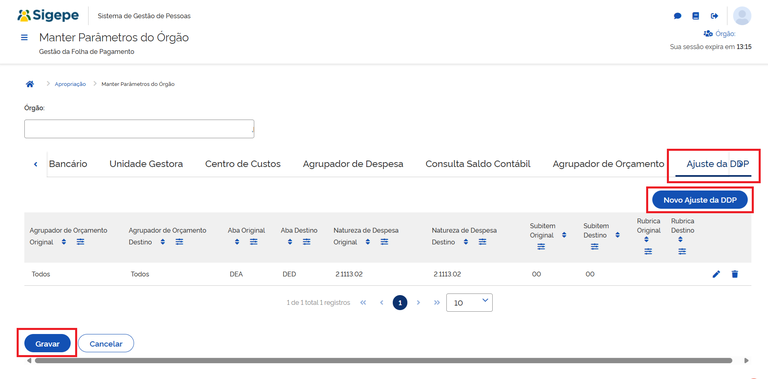Select the Consulta Saldo Contábil tab
This screenshot has width=768, height=379.
coord(478,164)
